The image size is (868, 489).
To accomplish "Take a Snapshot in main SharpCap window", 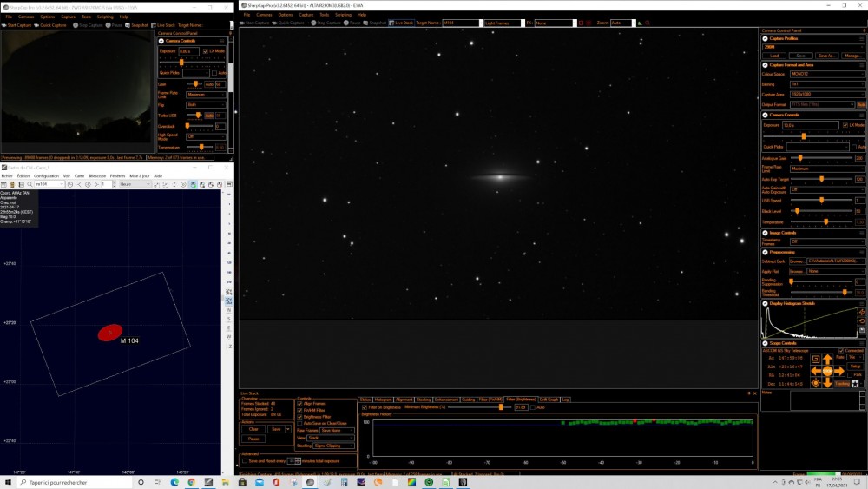I will (x=375, y=23).
